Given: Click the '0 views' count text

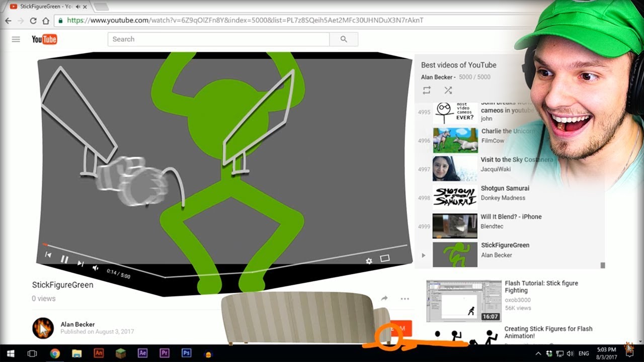Looking at the screenshot, I should pyautogui.click(x=44, y=299).
